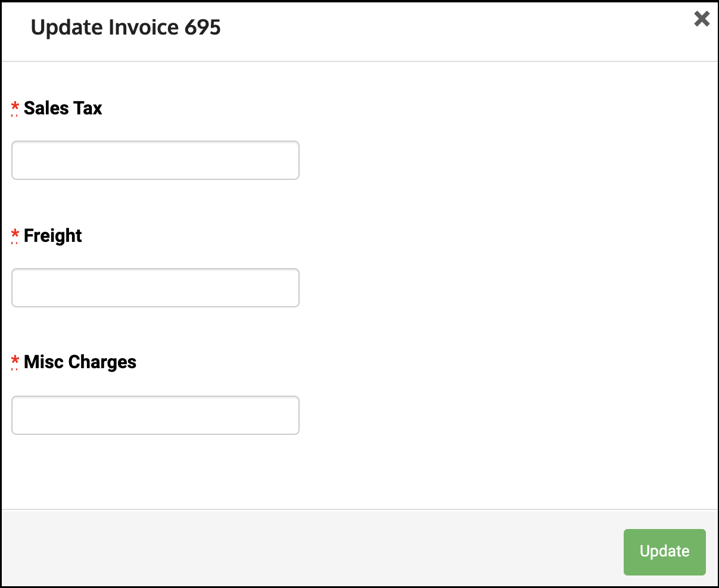Screen dimensions: 719x588
Task: Click into the Sales Tax input field
Action: click(x=155, y=160)
